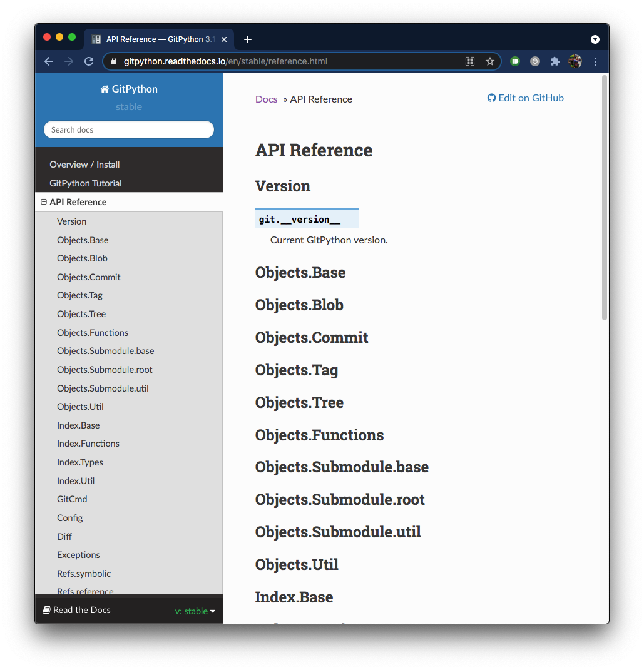Focus the Search docs field
This screenshot has width=644, height=670.
click(x=129, y=129)
